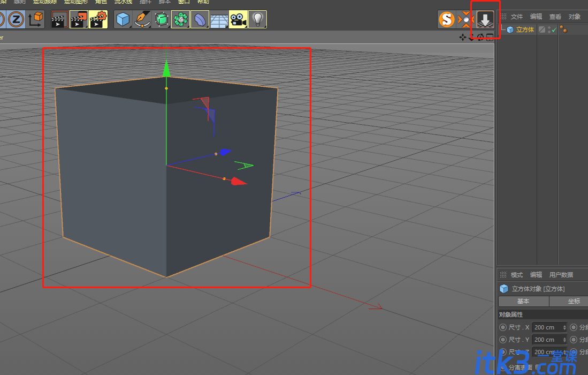This screenshot has height=375, width=588.
Task: Open 查看 menu in Object Manager
Action: coord(555,17)
